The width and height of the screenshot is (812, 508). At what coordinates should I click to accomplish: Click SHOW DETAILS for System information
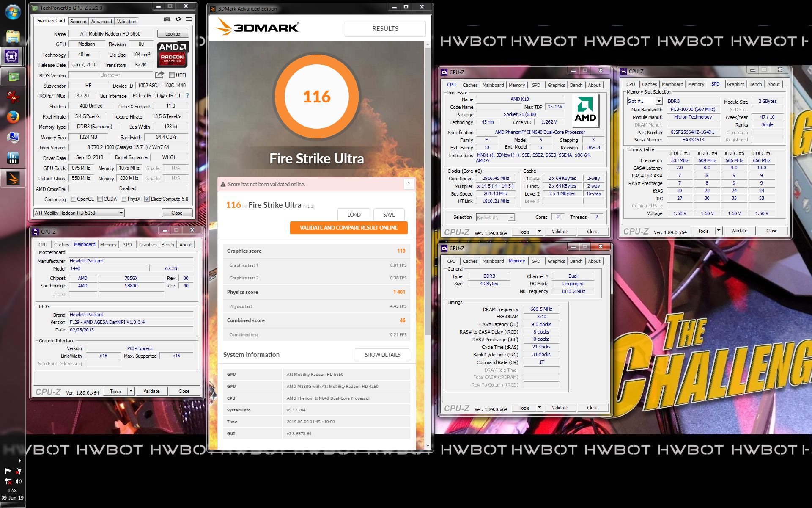[382, 355]
